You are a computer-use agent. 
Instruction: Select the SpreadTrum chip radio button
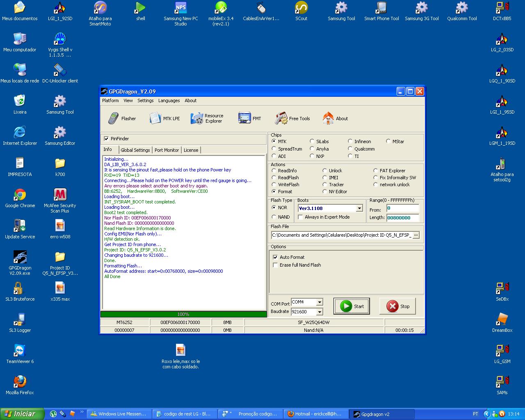click(x=274, y=149)
